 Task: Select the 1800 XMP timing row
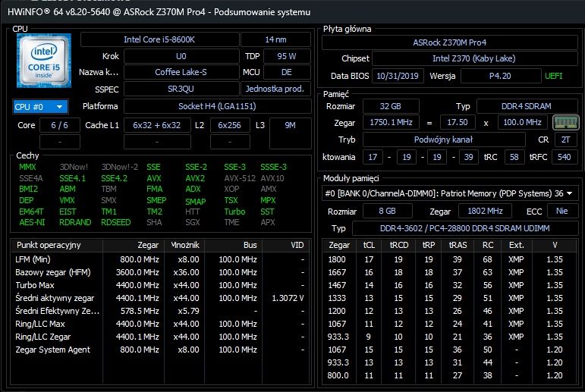tap(450, 259)
